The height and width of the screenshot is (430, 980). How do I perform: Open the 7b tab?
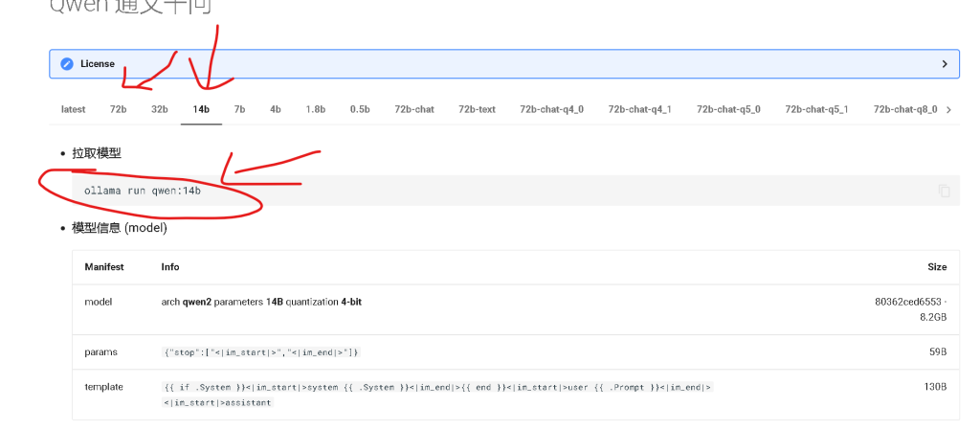[239, 109]
